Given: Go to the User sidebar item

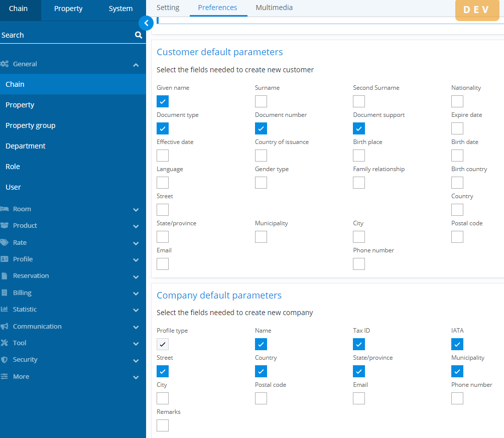Looking at the screenshot, I should pyautogui.click(x=14, y=187).
